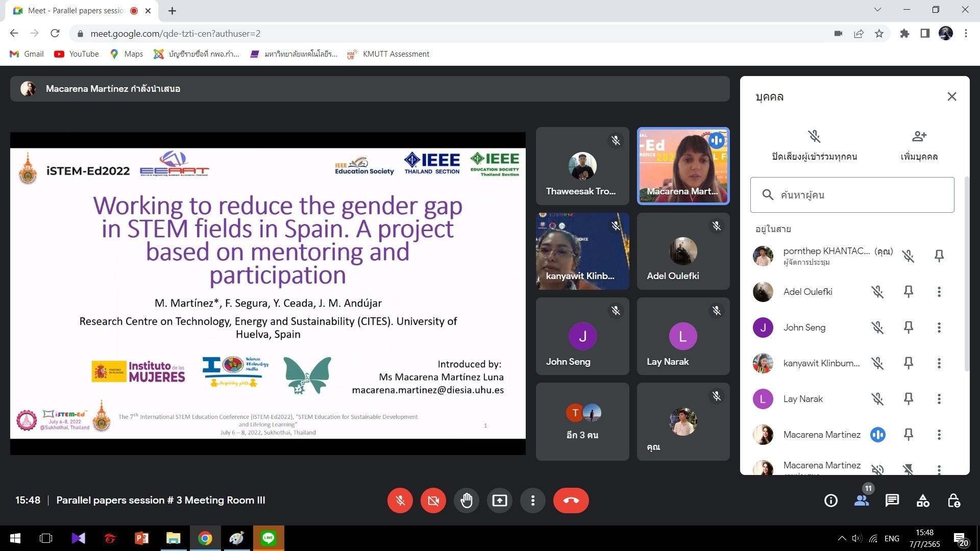The image size is (980, 551).
Task: Pin Adel Oulefki to the screen
Action: [909, 292]
